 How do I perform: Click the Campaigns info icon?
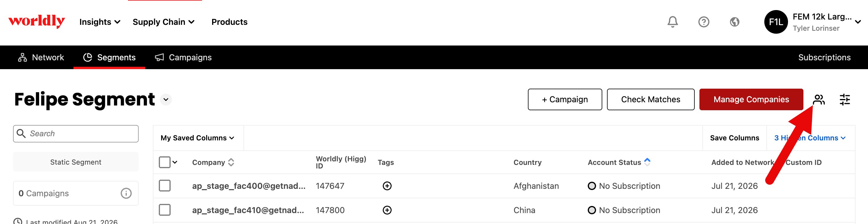[x=126, y=193]
